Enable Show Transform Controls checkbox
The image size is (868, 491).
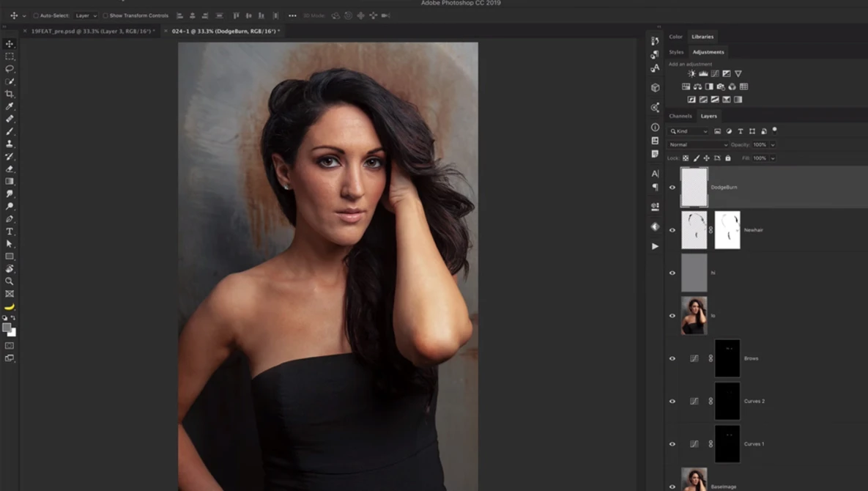[105, 15]
